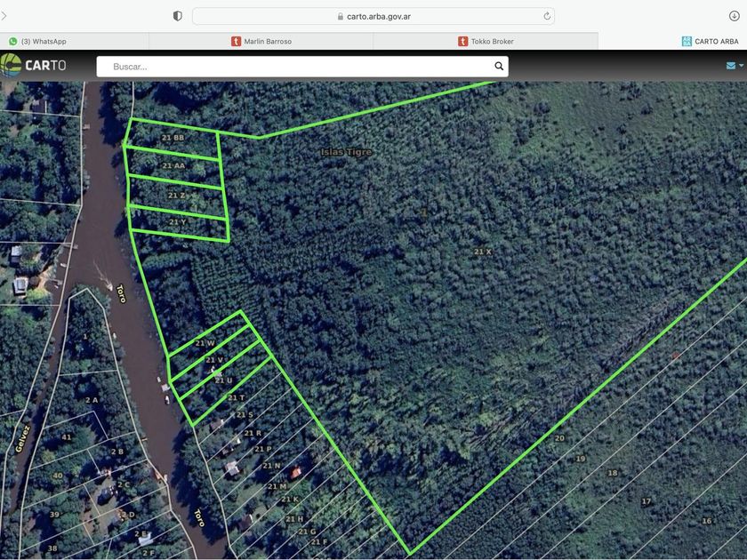Click the carto.arba.gov.ar address bar

(x=373, y=16)
